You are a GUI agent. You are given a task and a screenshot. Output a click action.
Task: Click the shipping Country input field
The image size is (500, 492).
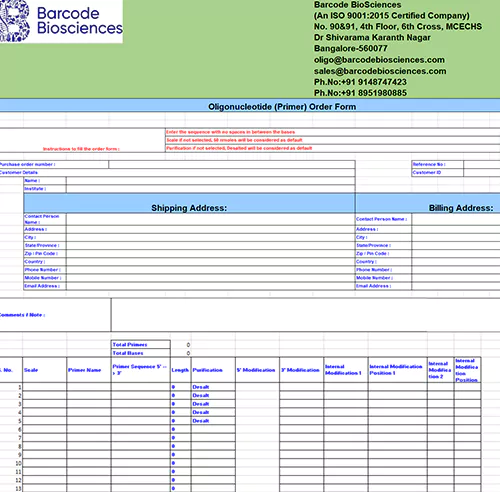(211, 262)
